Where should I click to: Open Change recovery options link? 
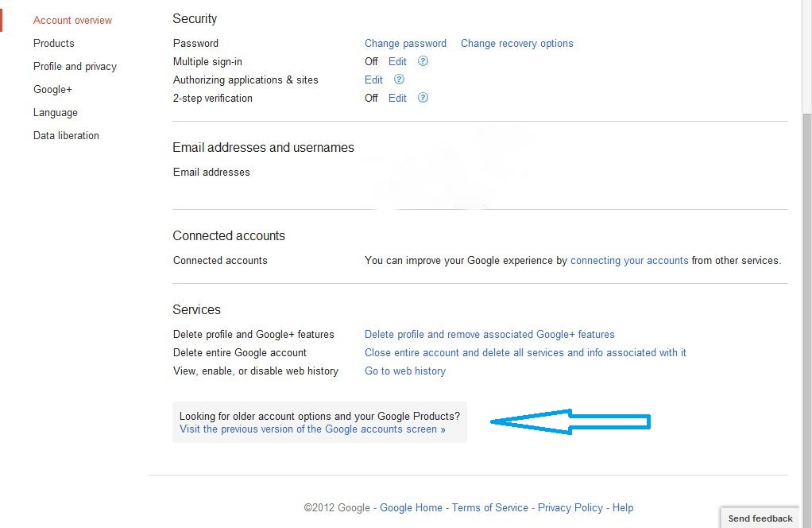pyautogui.click(x=516, y=43)
